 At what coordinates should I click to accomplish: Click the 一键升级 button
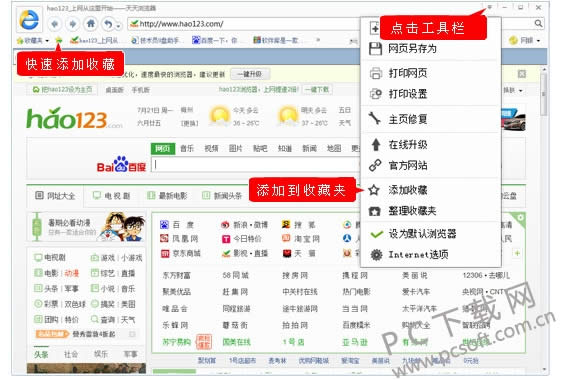tap(250, 74)
